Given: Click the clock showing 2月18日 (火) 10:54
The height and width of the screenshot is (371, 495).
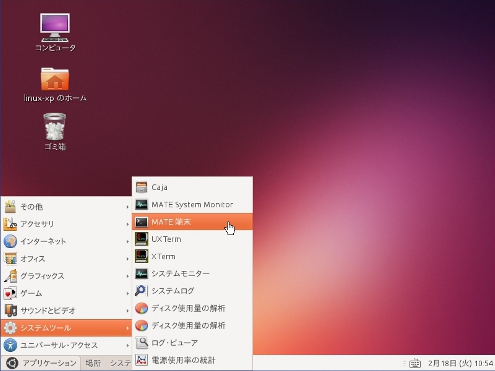Looking at the screenshot, I should coord(460,363).
